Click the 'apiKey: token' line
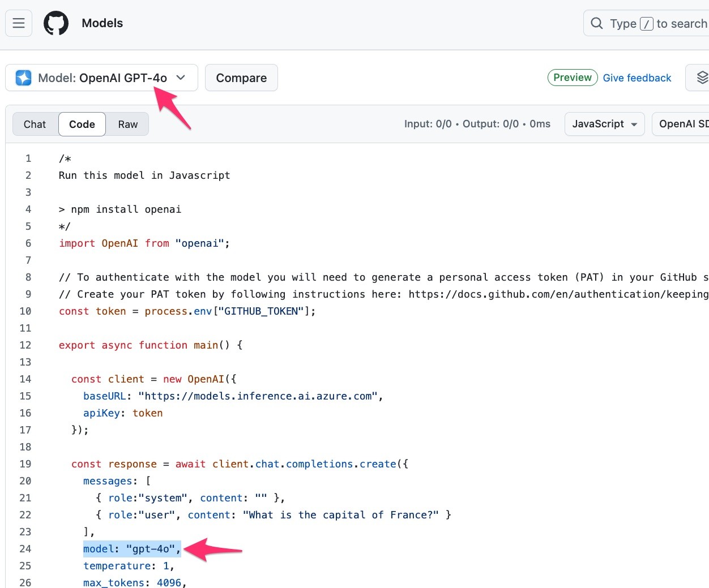Screen dimensions: 709x588 tap(123, 413)
